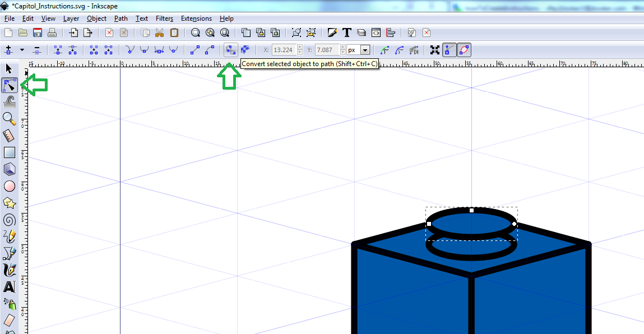644x334 pixels.
Task: Select the Spray tool
Action: coord(10,304)
